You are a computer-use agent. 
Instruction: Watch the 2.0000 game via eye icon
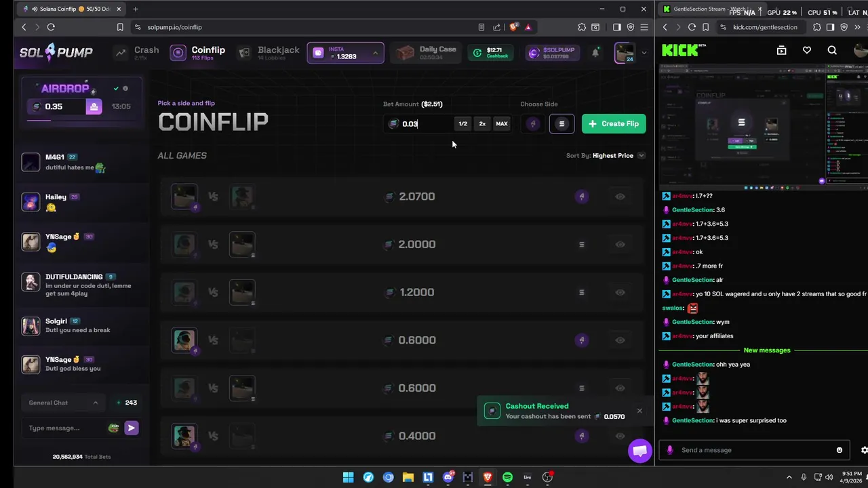[620, 244]
